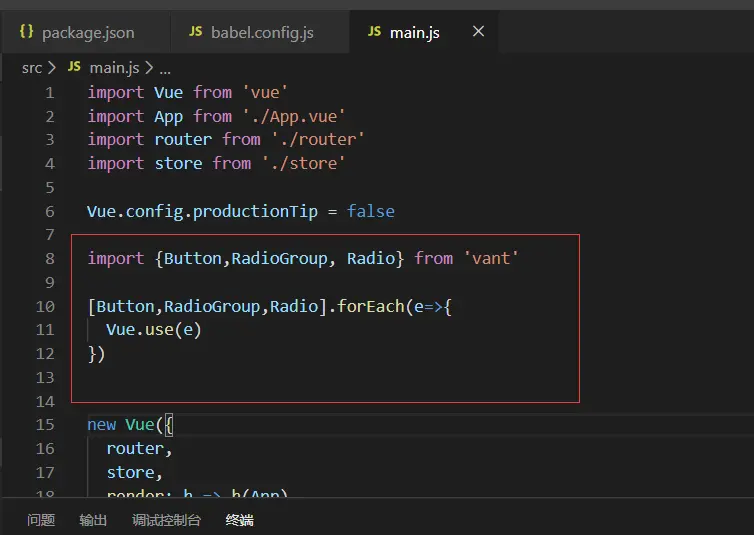Expand the breadcrumb ellipsis symbol list
This screenshot has height=535, width=754.
pos(165,68)
